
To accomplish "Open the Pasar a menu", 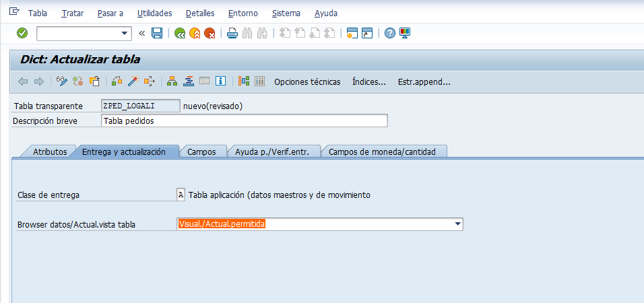I will (110, 13).
